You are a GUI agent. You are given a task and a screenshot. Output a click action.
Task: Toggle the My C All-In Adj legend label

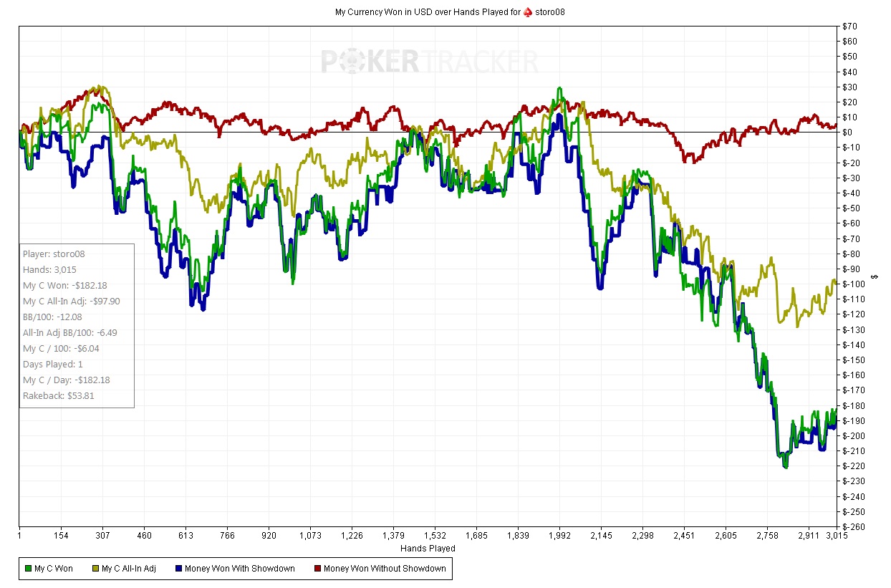129,569
